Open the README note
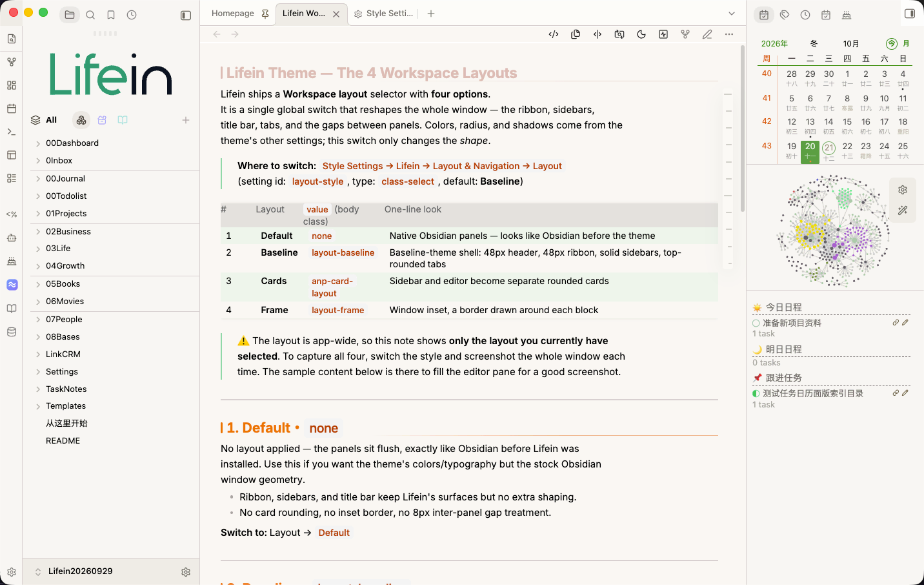The height and width of the screenshot is (585, 924). pyautogui.click(x=63, y=441)
